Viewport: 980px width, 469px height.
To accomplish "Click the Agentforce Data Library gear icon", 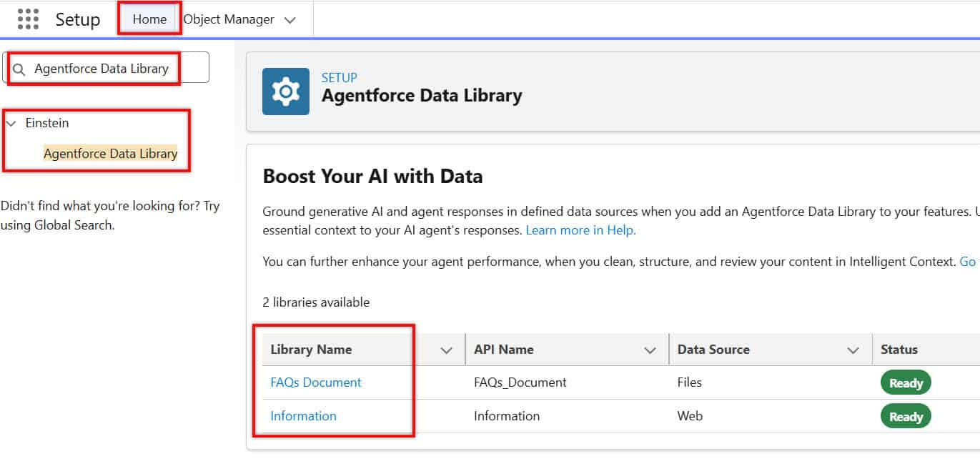I will pos(287,91).
